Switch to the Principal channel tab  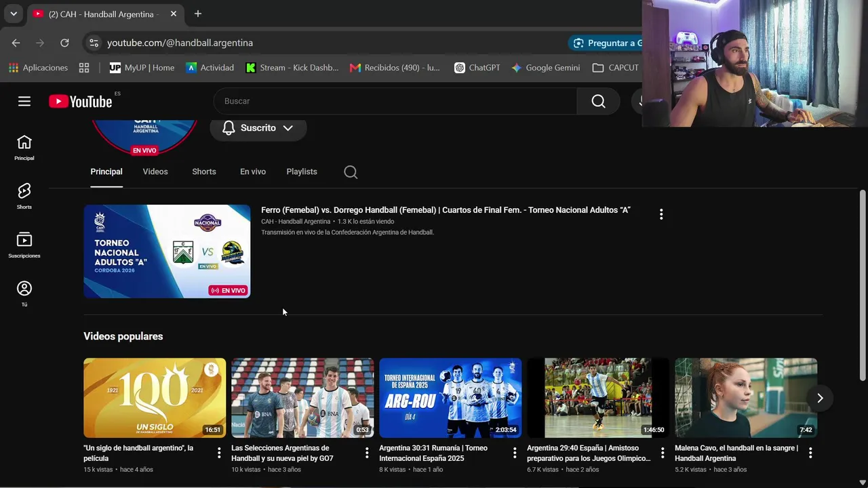pyautogui.click(x=106, y=171)
